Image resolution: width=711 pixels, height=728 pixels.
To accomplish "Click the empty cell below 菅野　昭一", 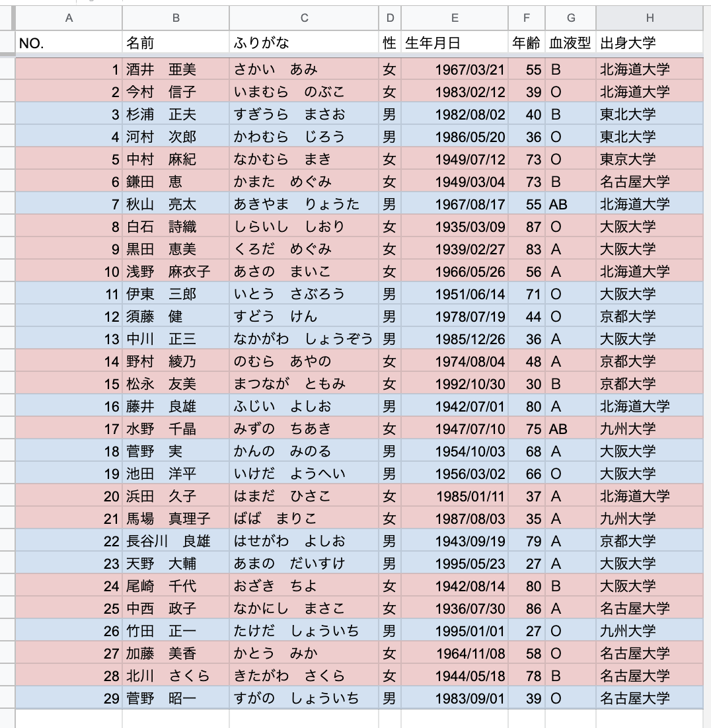I will click(x=174, y=717).
